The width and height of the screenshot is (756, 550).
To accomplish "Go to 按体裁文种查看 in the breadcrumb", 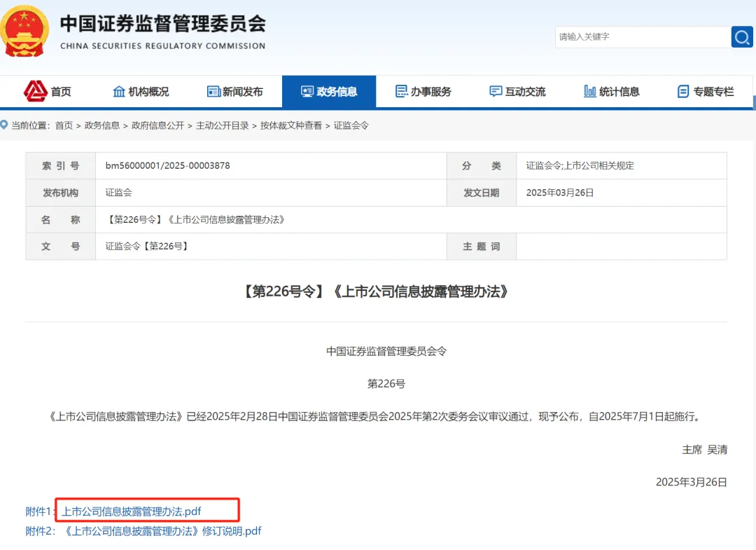I will [x=291, y=125].
